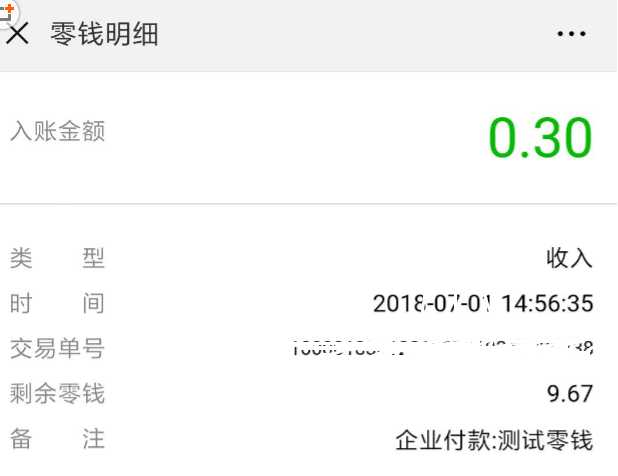This screenshot has height=476, width=618.
Task: Open the three-dot more options menu
Action: [x=571, y=34]
